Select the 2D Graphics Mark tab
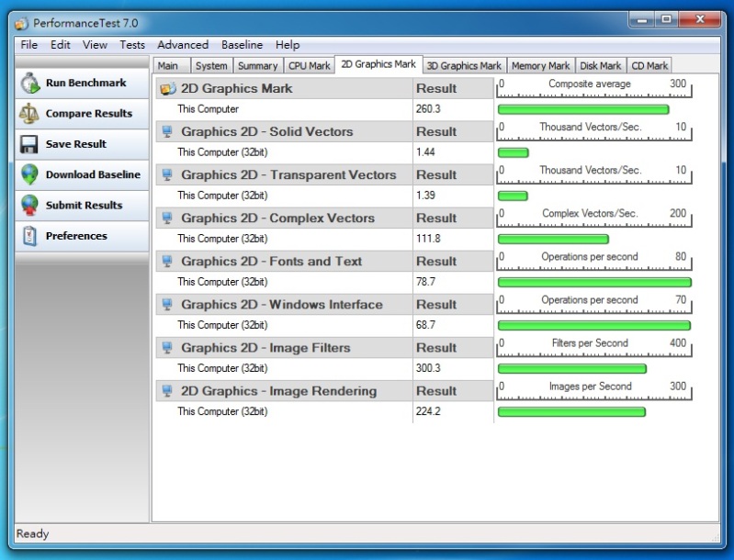Viewport: 734px width, 560px height. tap(378, 64)
